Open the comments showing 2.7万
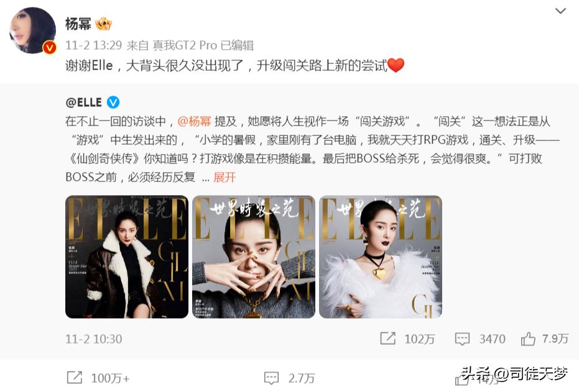The image size is (579, 392). [x=271, y=378]
